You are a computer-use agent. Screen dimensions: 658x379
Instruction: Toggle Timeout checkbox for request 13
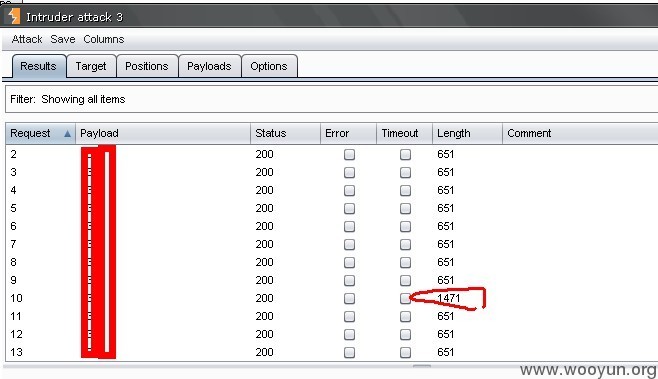point(405,353)
